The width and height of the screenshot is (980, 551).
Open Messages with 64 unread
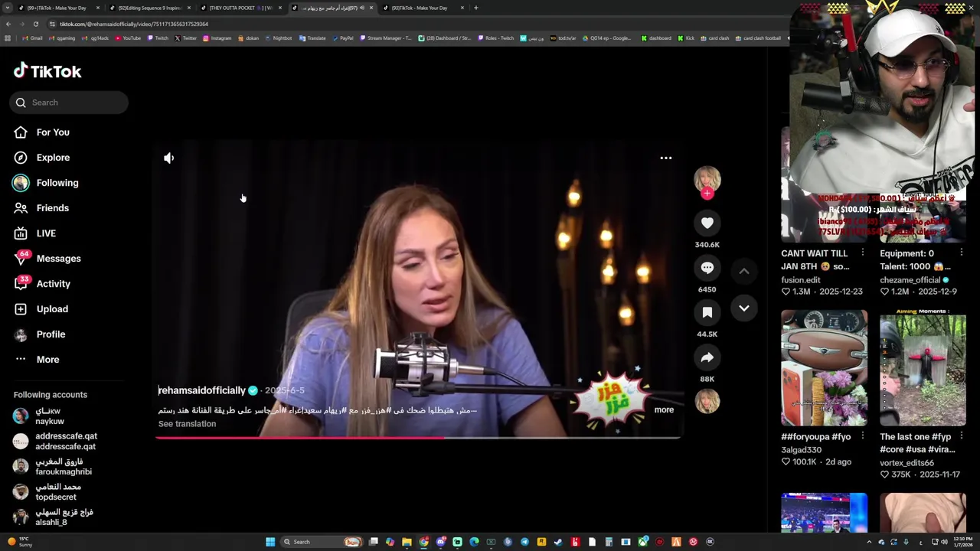(x=47, y=259)
